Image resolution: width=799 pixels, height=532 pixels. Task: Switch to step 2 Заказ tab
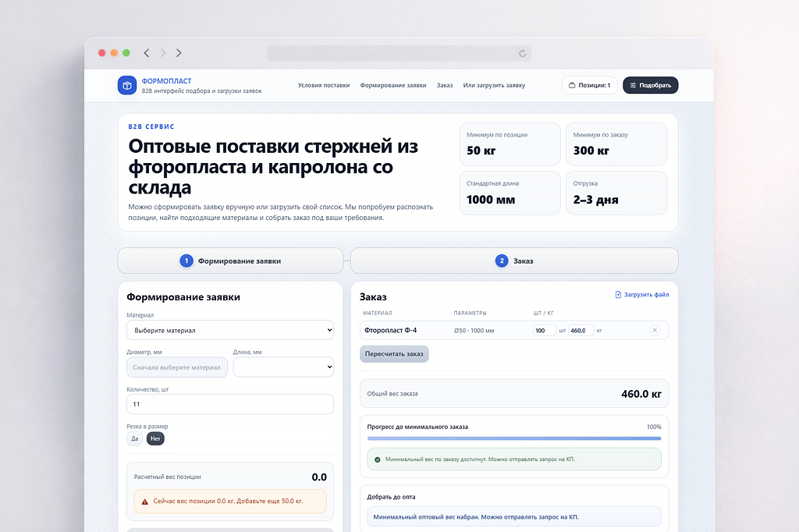(514, 261)
